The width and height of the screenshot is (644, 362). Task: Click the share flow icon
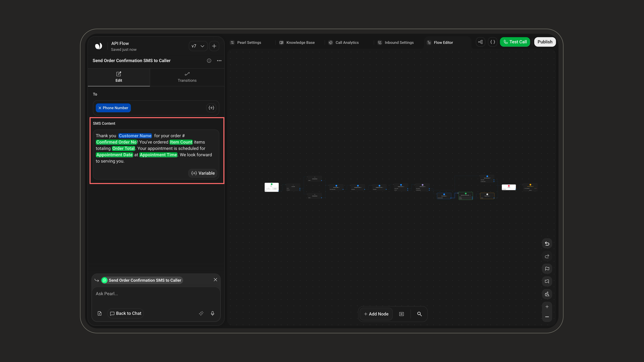pyautogui.click(x=480, y=42)
